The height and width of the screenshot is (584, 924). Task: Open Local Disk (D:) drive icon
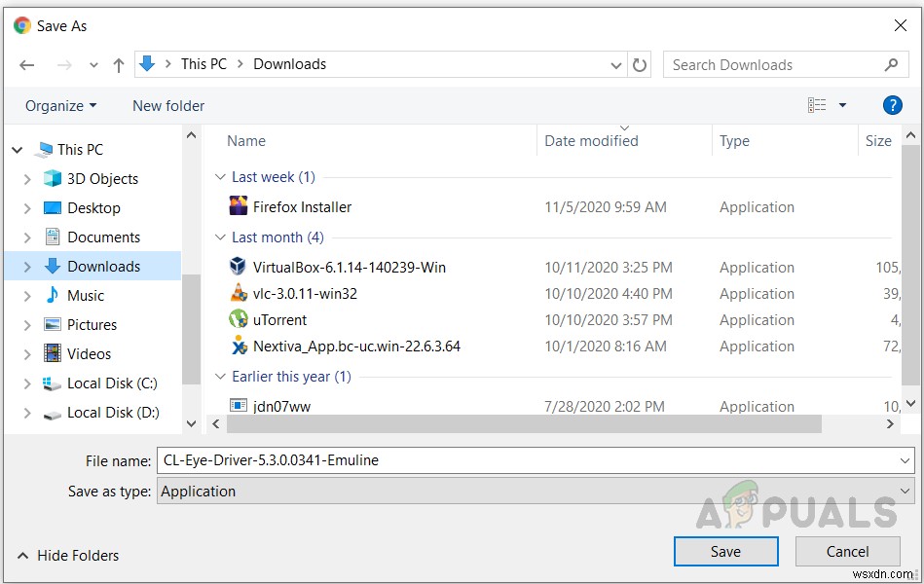(53, 415)
